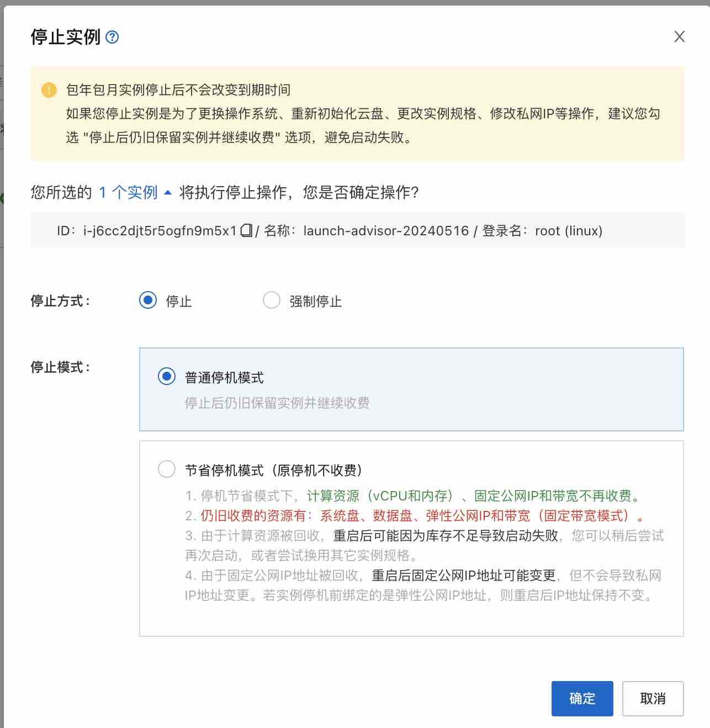Confirm with the 确定 button
Viewport: 710px width, 728px height.
coord(582,698)
